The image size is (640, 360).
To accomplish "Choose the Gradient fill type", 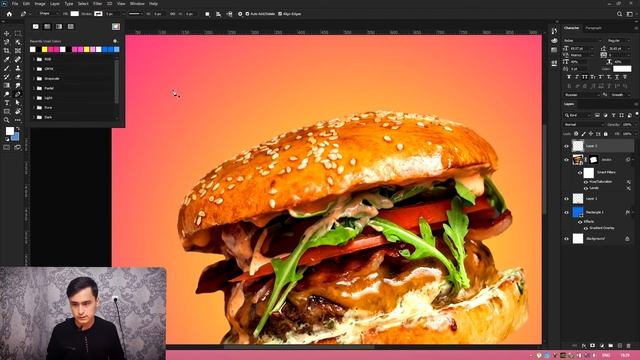I will (x=59, y=27).
